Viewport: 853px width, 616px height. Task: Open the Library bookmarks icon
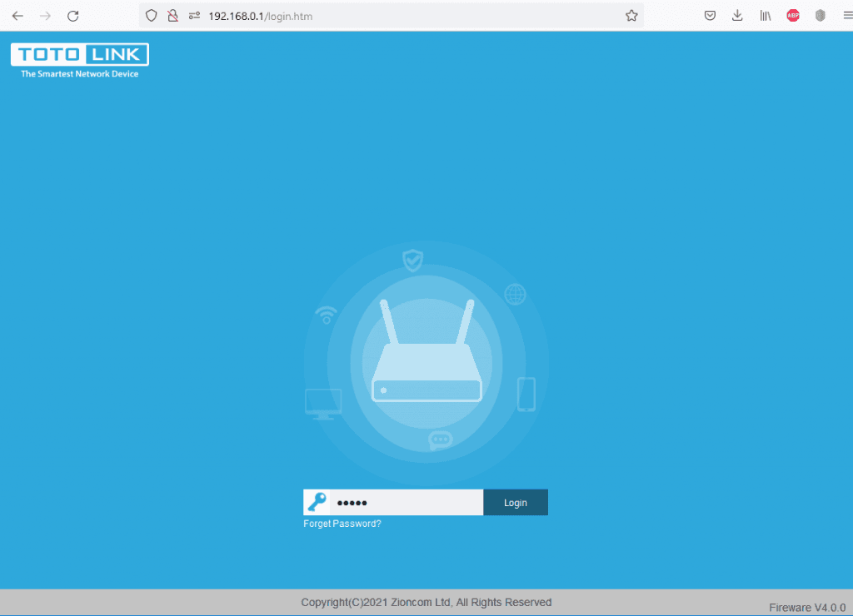765,16
